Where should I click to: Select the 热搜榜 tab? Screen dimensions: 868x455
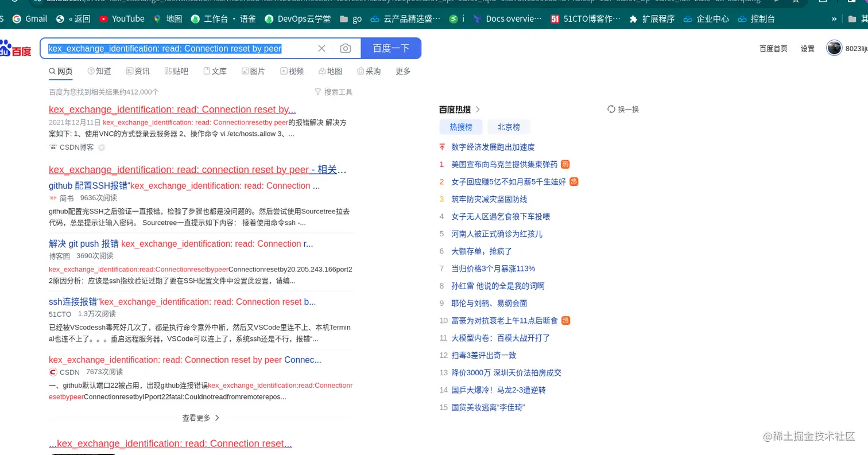coord(461,127)
